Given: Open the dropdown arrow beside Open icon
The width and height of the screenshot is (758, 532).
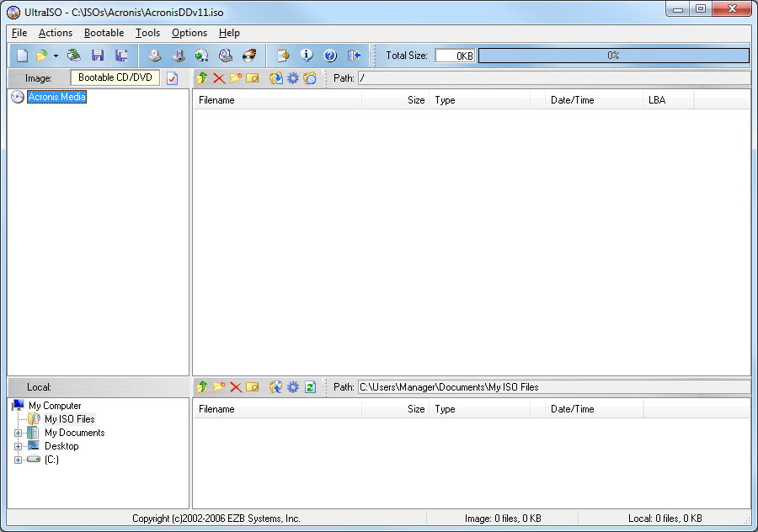Looking at the screenshot, I should click(56, 56).
